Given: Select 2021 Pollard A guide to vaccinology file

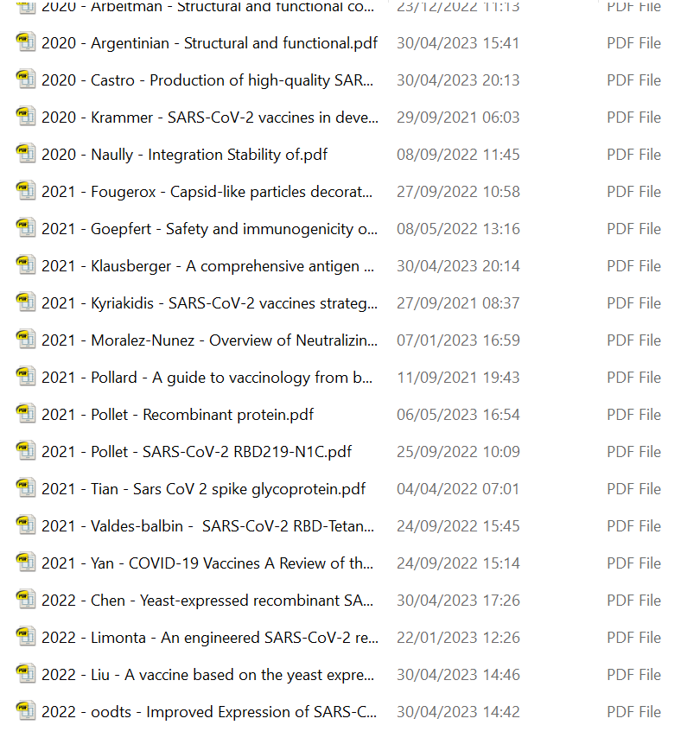Looking at the screenshot, I should tap(207, 378).
